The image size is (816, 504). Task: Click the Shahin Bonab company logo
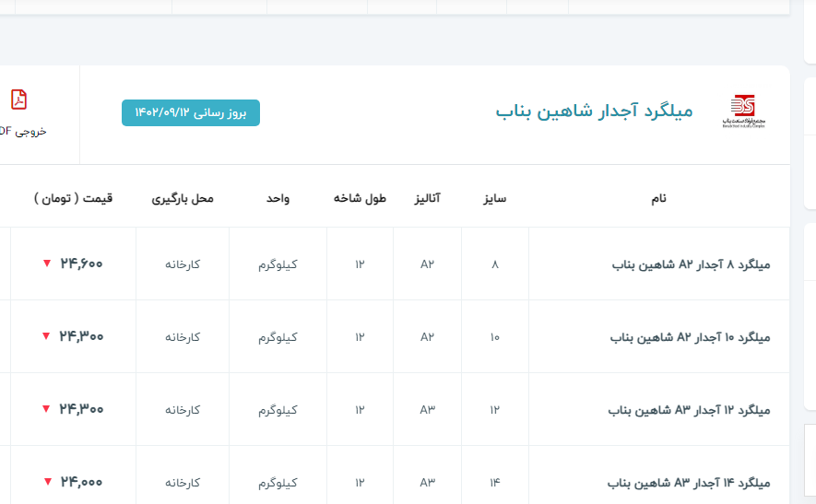pyautogui.click(x=742, y=111)
